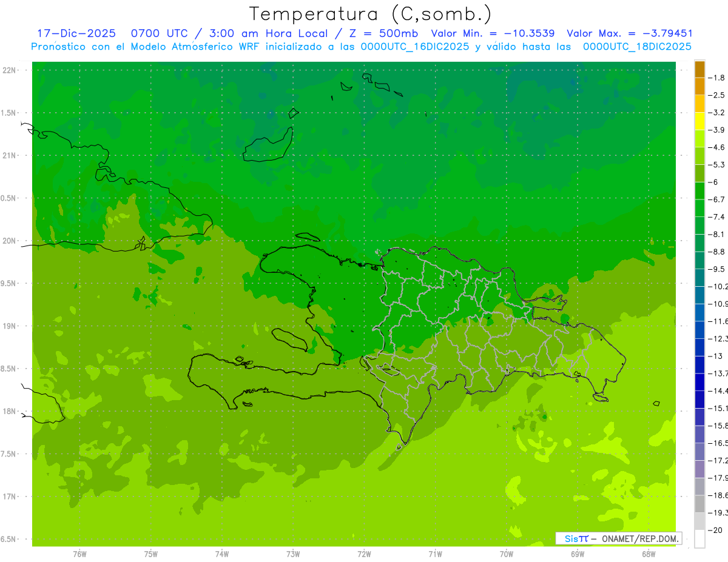This screenshot has height=562, width=728.
Task: Click the '-16.5' colorbar value
Action: coord(718,443)
